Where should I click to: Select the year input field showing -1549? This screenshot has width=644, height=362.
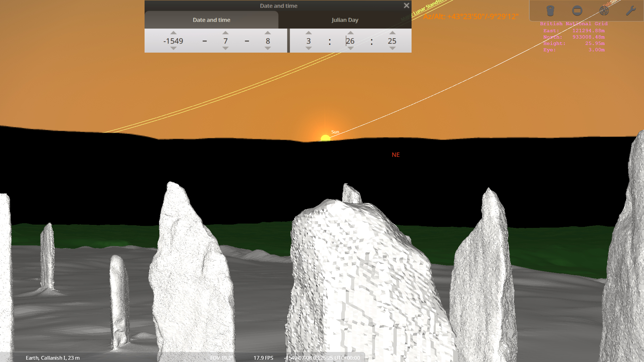click(x=173, y=41)
